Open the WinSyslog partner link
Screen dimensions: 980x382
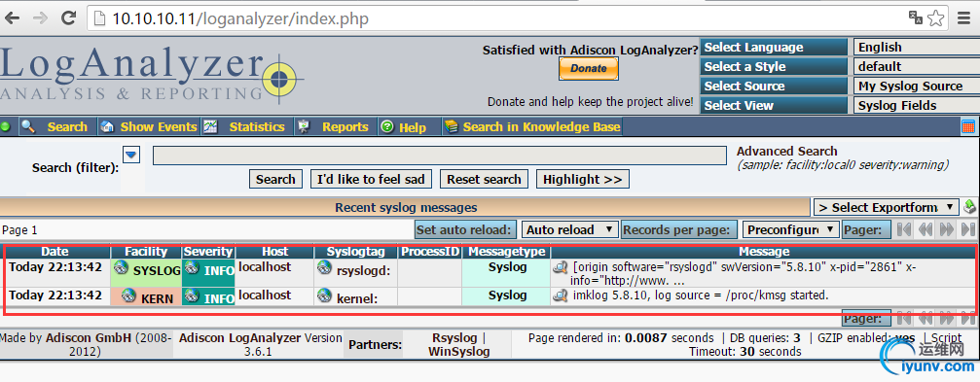tap(458, 352)
